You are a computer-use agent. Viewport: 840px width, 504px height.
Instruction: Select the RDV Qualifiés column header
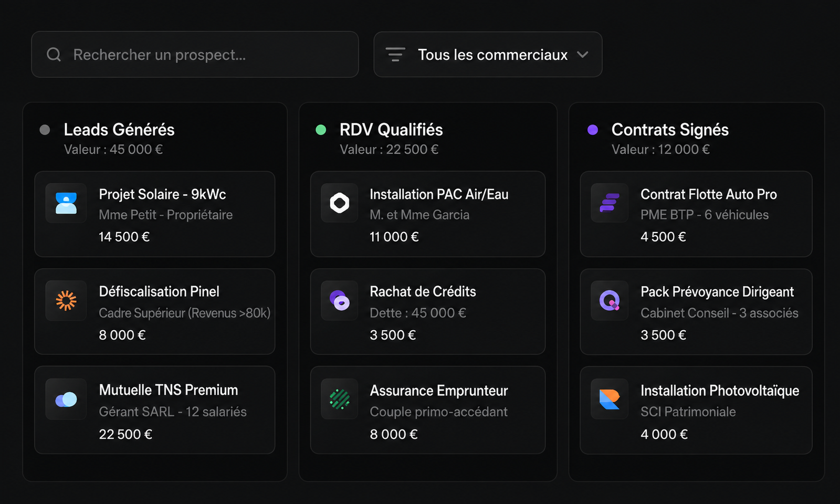coord(391,130)
